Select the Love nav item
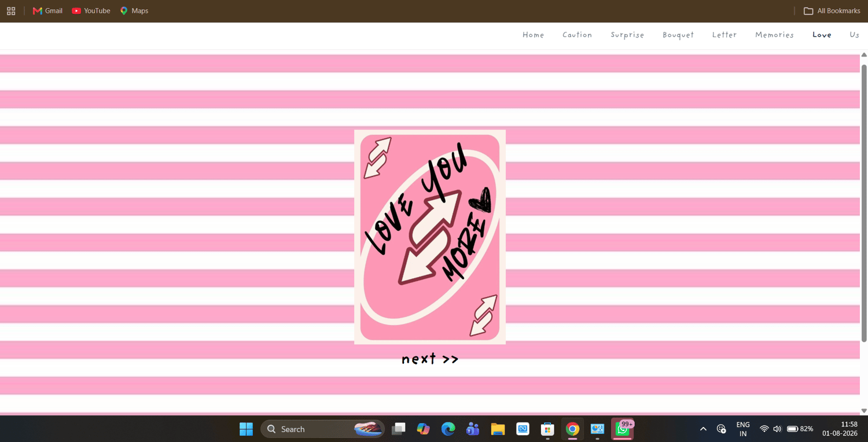868x442 pixels. 822,35
